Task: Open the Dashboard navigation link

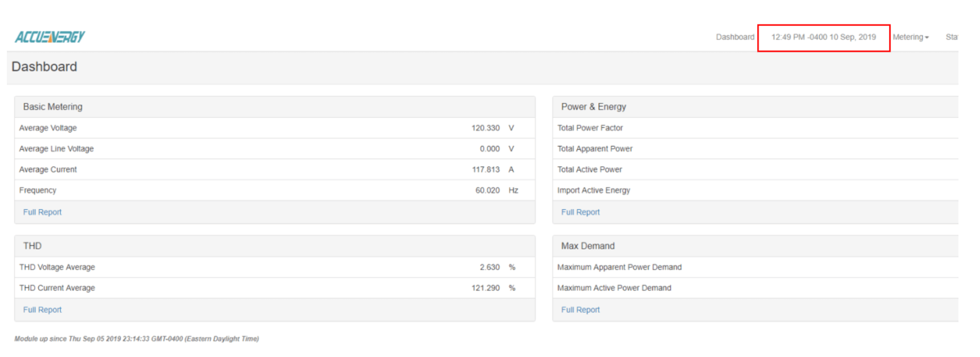Action: point(734,37)
